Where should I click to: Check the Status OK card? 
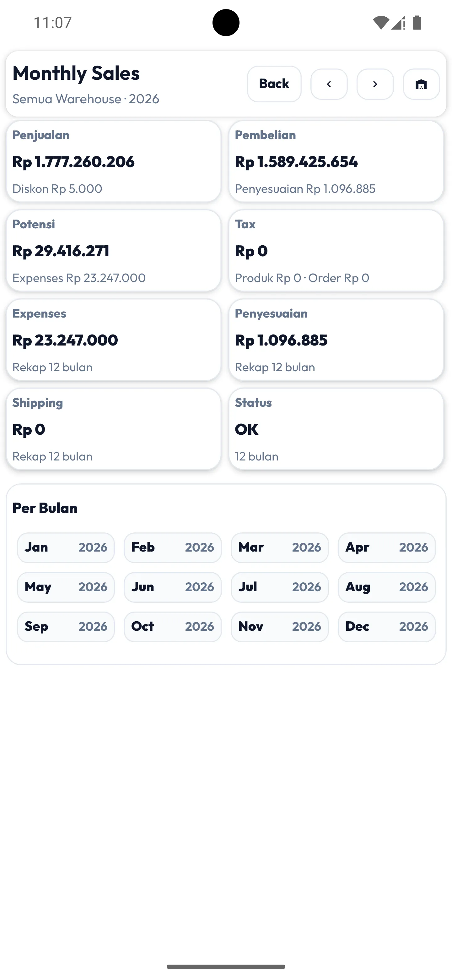point(336,429)
